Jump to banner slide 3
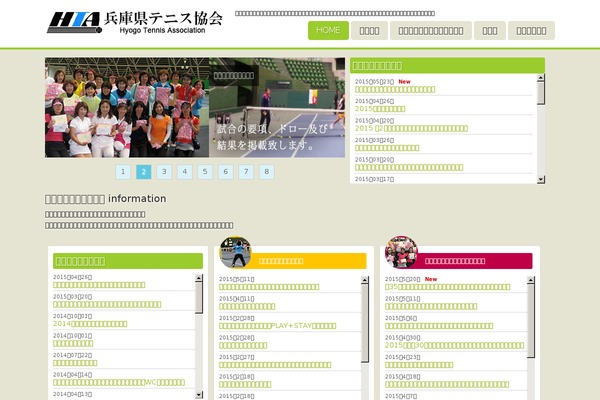 coord(164,172)
